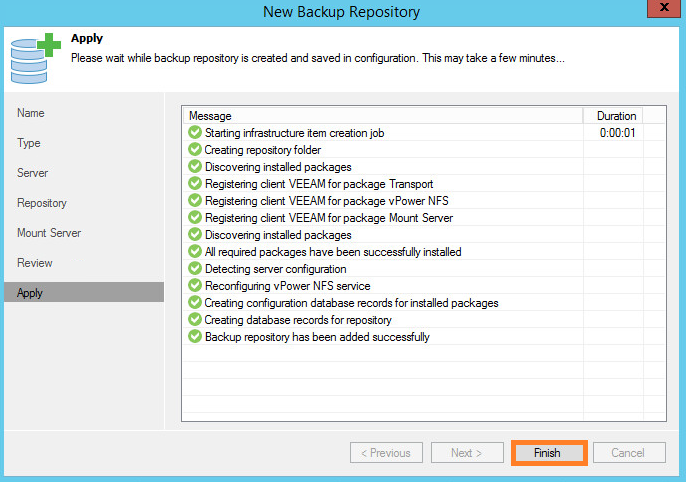The image size is (686, 482).
Task: Click the Previous button
Action: click(x=386, y=453)
